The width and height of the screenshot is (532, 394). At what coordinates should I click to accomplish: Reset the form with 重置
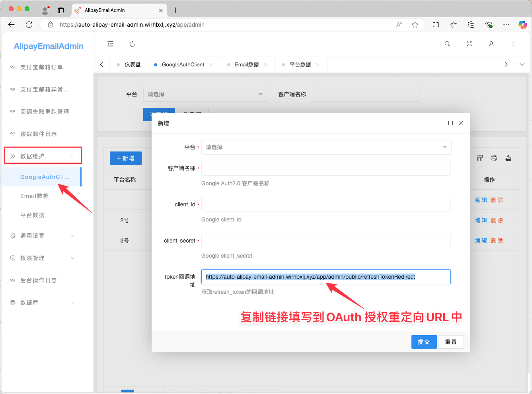coord(451,342)
